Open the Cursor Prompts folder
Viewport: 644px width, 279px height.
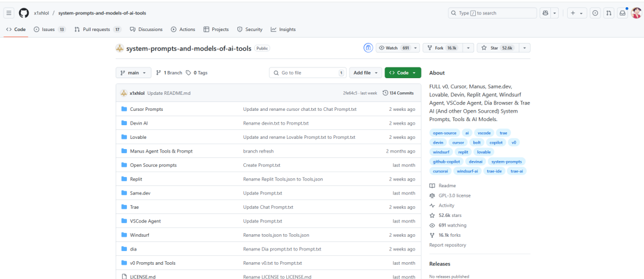click(x=146, y=109)
